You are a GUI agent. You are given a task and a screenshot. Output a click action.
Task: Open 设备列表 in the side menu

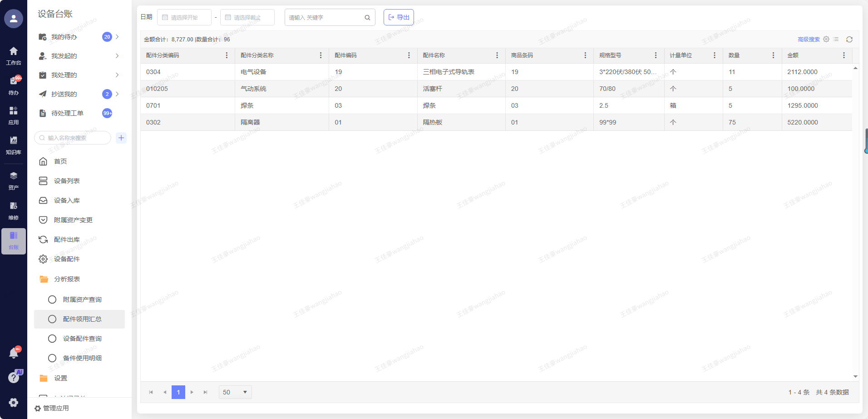pos(67,181)
